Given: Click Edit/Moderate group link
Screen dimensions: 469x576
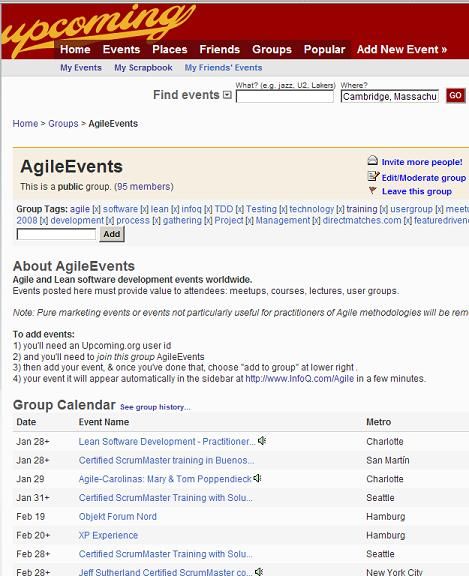Looking at the screenshot, I should (x=424, y=178).
